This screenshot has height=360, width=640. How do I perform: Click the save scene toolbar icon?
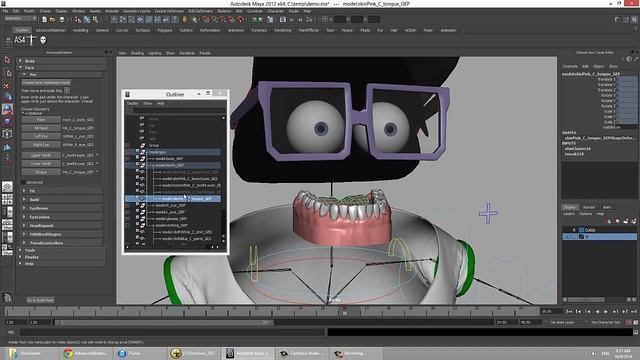[62, 19]
